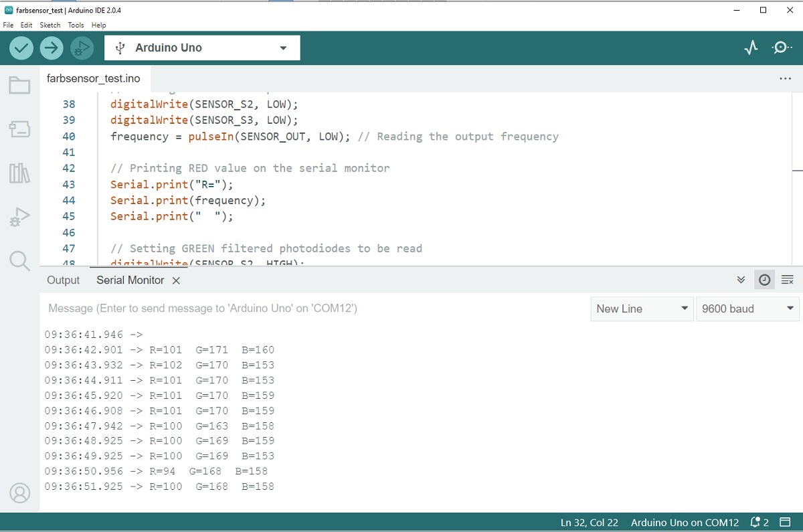Select the farbsensor_test.ino editor tab
The height and width of the screenshot is (532, 803).
(94, 78)
